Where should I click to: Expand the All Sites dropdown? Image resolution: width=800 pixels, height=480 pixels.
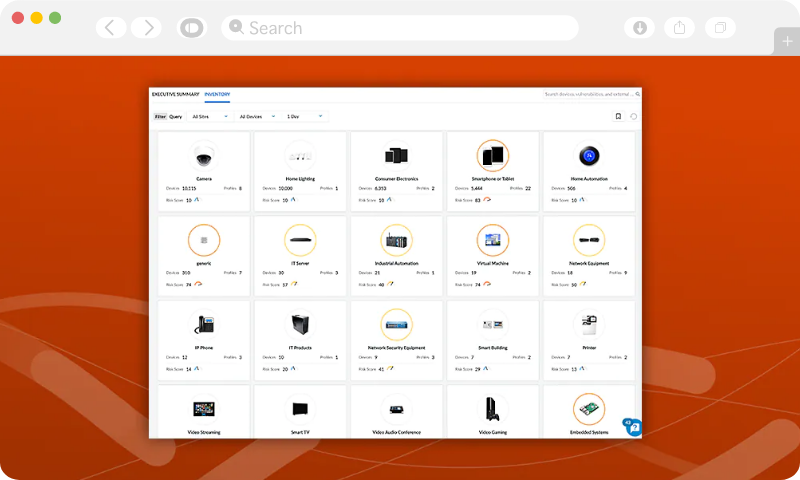pos(210,116)
